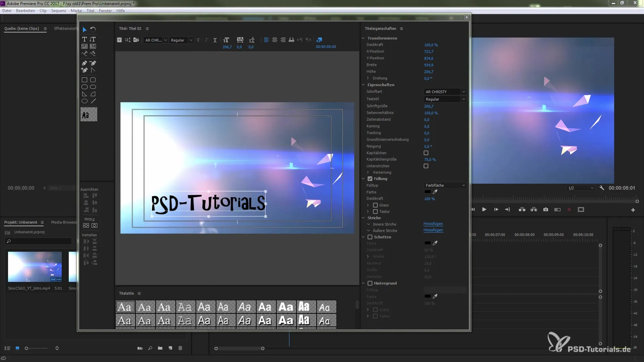Click the black Füllung Farbe swatch
This screenshot has width=644, height=362.
coord(427,192)
